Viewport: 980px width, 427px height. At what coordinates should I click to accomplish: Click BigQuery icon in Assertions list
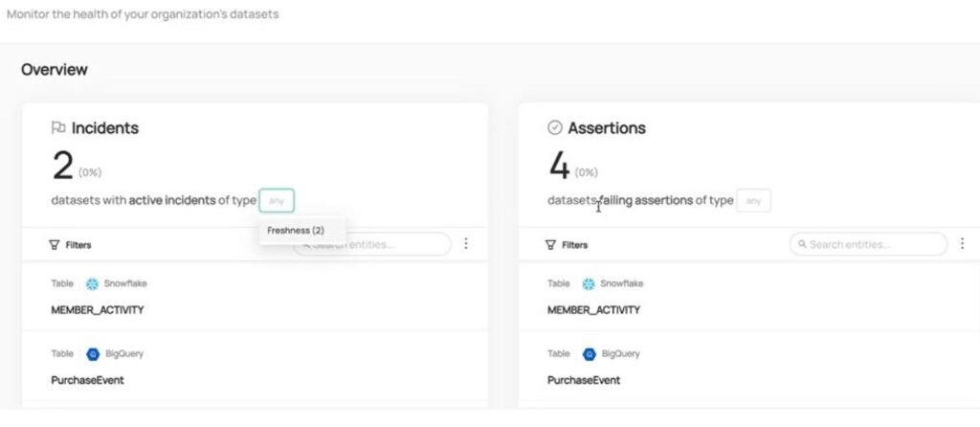click(589, 354)
